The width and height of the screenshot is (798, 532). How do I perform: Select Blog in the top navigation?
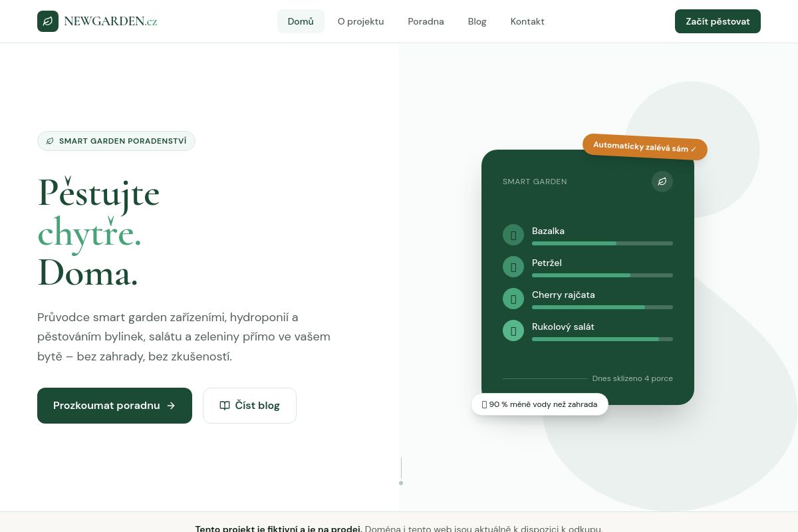coord(477,21)
